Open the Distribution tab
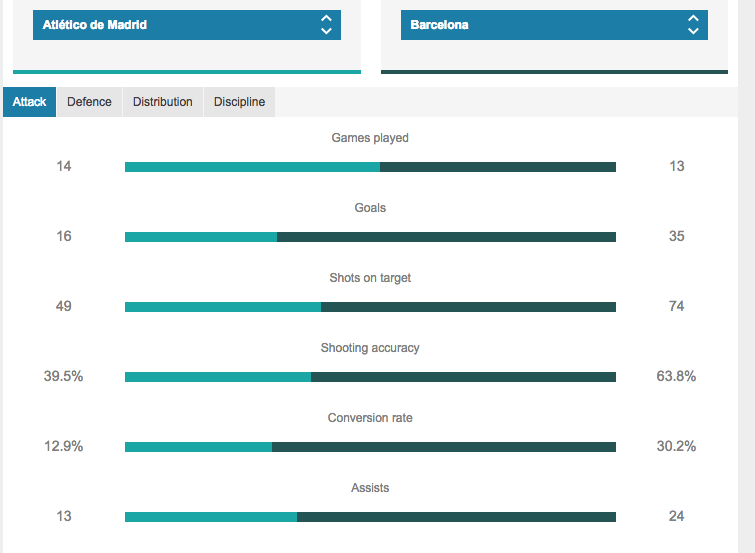 click(x=162, y=102)
